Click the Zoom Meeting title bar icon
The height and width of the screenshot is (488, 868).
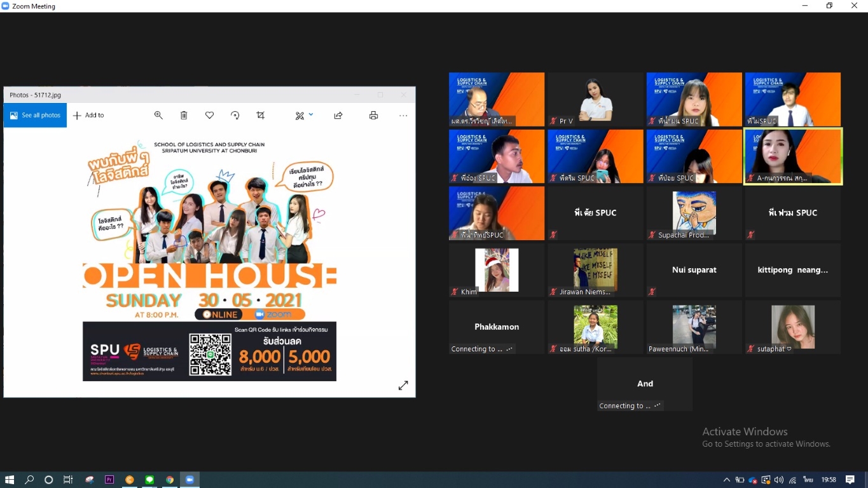point(6,6)
